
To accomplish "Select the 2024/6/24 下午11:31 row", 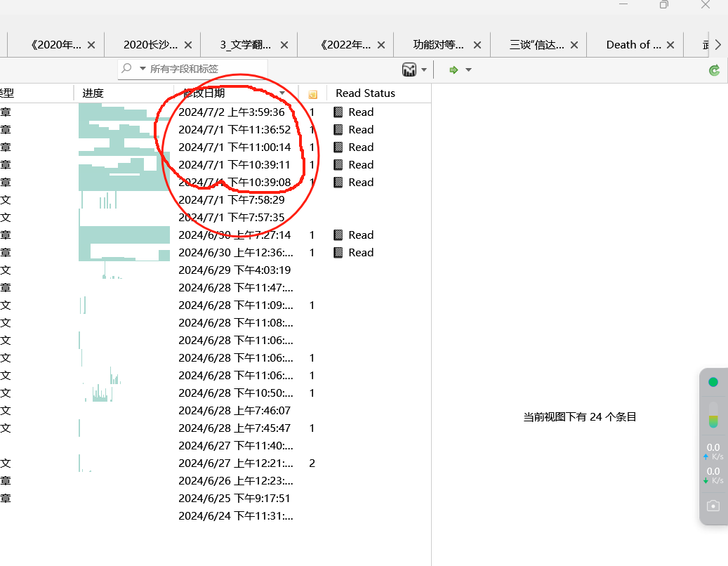I will point(216,516).
